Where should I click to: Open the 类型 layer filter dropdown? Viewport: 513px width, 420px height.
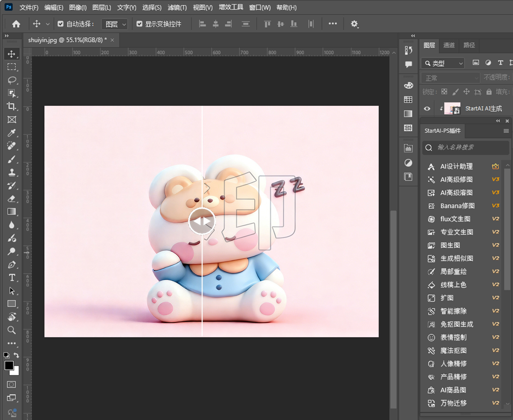pos(443,63)
